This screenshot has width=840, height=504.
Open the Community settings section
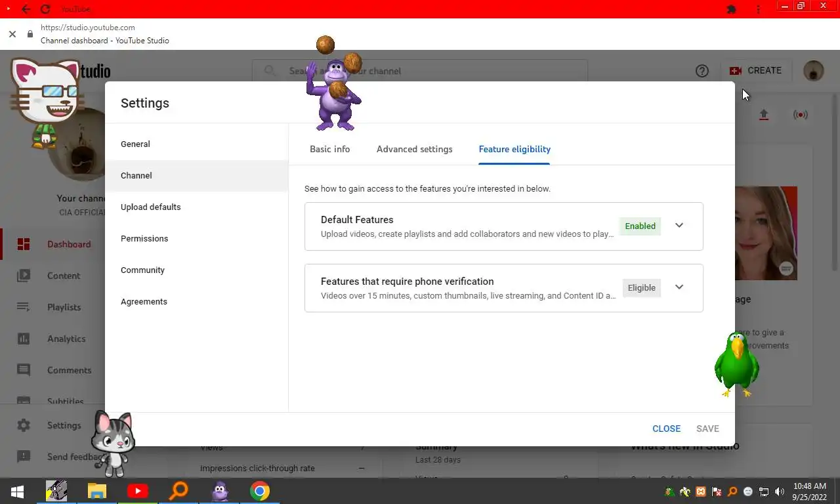coord(196,270)
